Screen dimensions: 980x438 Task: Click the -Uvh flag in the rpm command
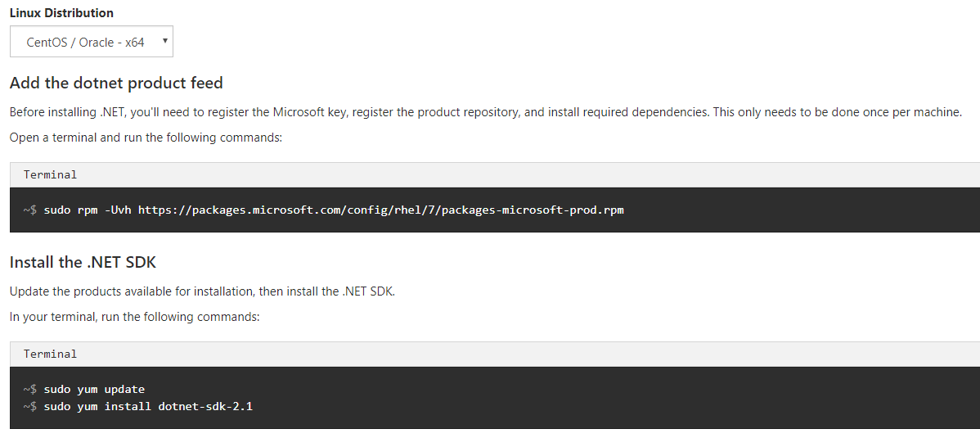pos(118,210)
